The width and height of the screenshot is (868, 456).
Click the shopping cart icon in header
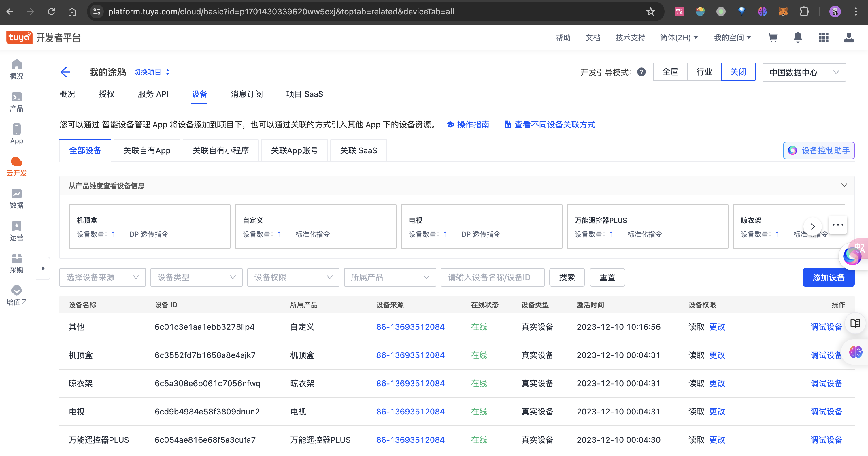click(773, 37)
